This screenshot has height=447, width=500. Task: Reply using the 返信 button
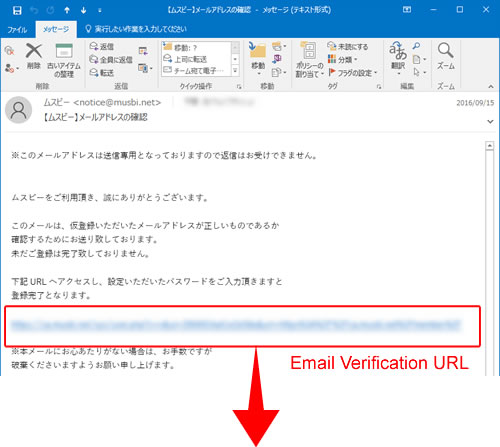(x=102, y=47)
